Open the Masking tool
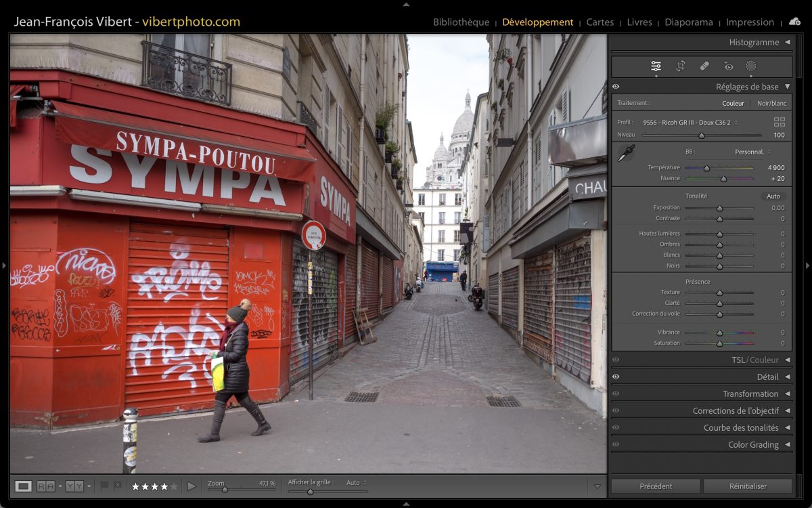Viewport: 812px width, 508px height. point(750,66)
